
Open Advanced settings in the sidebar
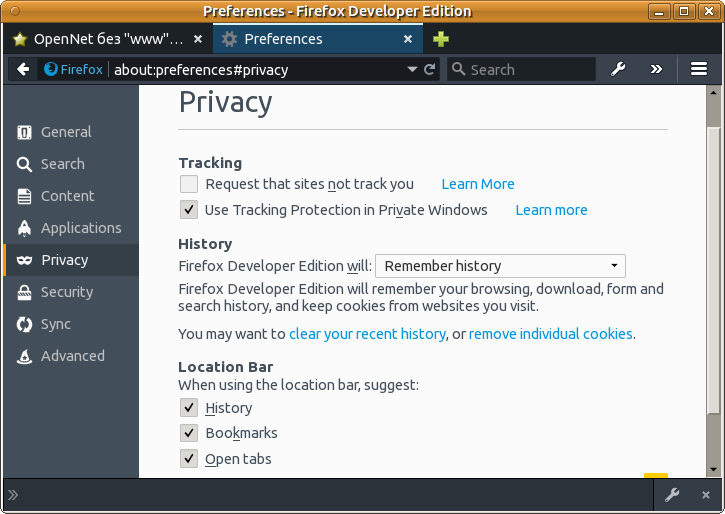[x=72, y=356]
